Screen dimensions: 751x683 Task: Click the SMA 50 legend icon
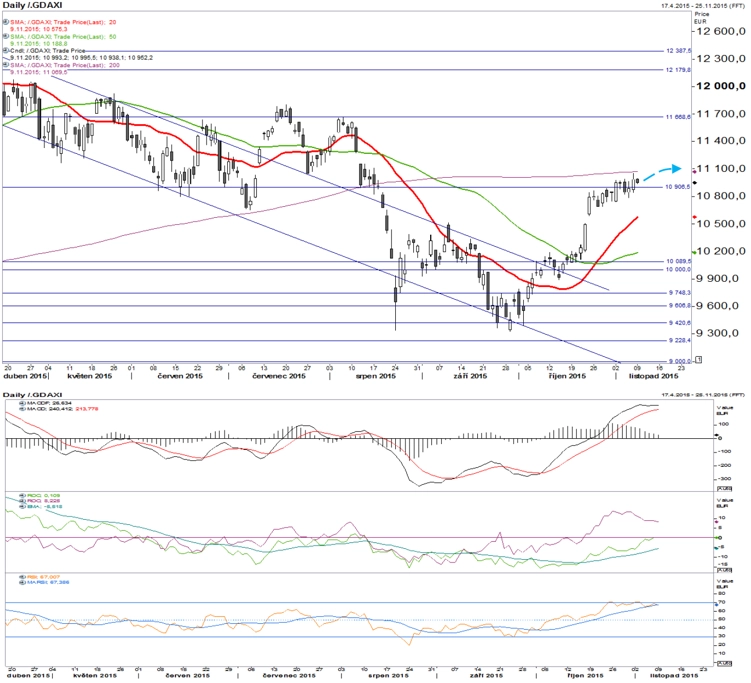click(6, 36)
